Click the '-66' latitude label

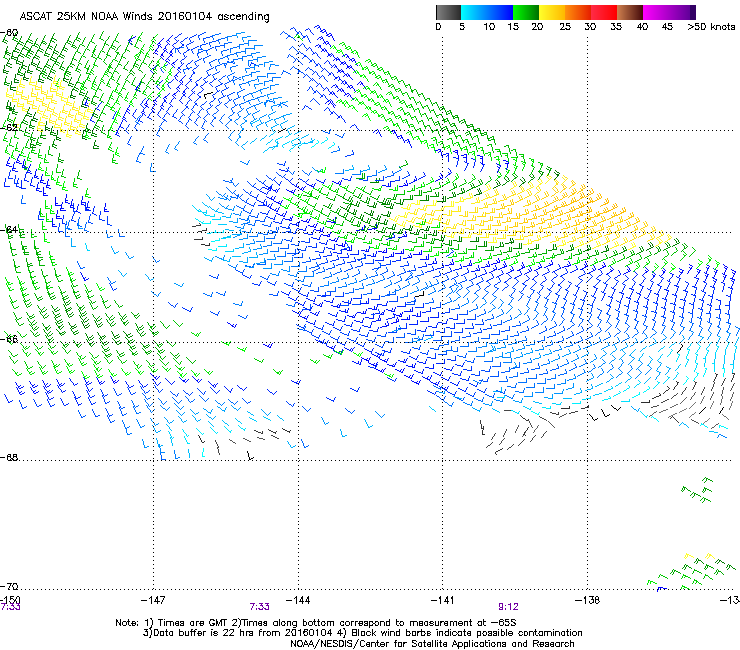point(9,339)
